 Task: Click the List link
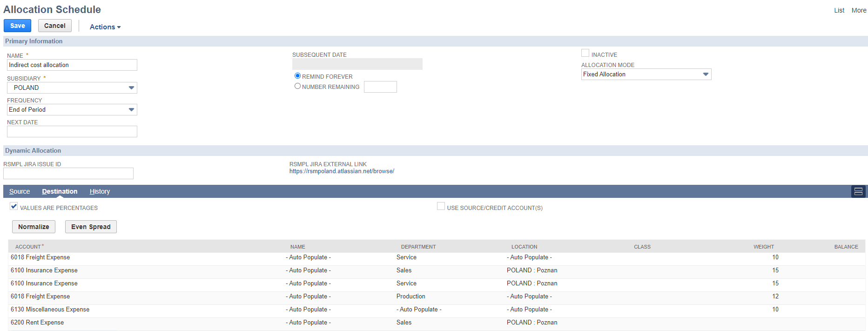pyautogui.click(x=839, y=10)
